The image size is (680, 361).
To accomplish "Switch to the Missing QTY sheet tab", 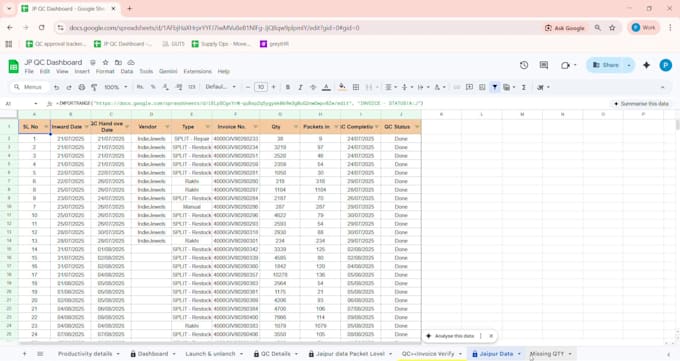I will click(546, 354).
